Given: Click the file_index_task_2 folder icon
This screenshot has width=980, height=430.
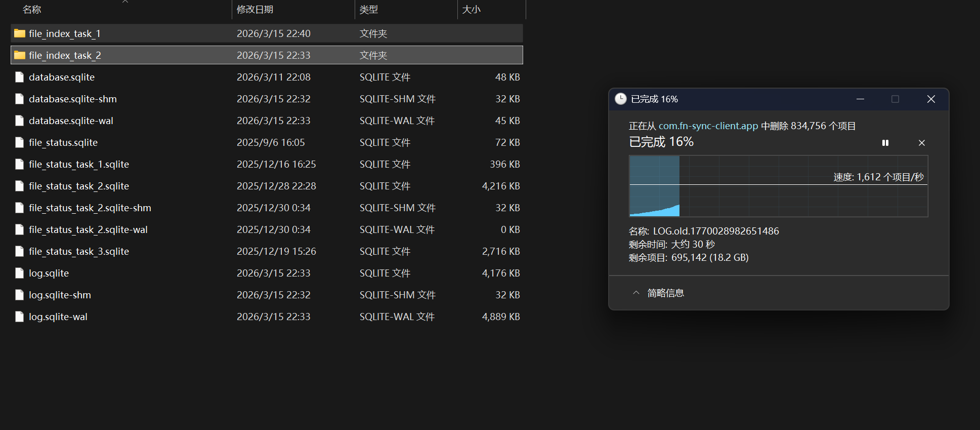Looking at the screenshot, I should (20, 55).
